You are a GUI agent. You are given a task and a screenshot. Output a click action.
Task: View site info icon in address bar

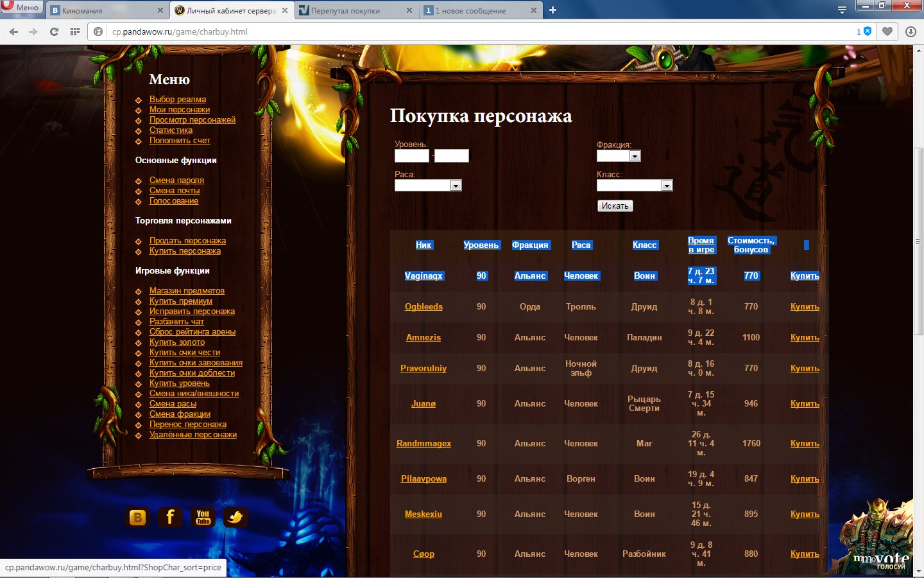point(98,31)
